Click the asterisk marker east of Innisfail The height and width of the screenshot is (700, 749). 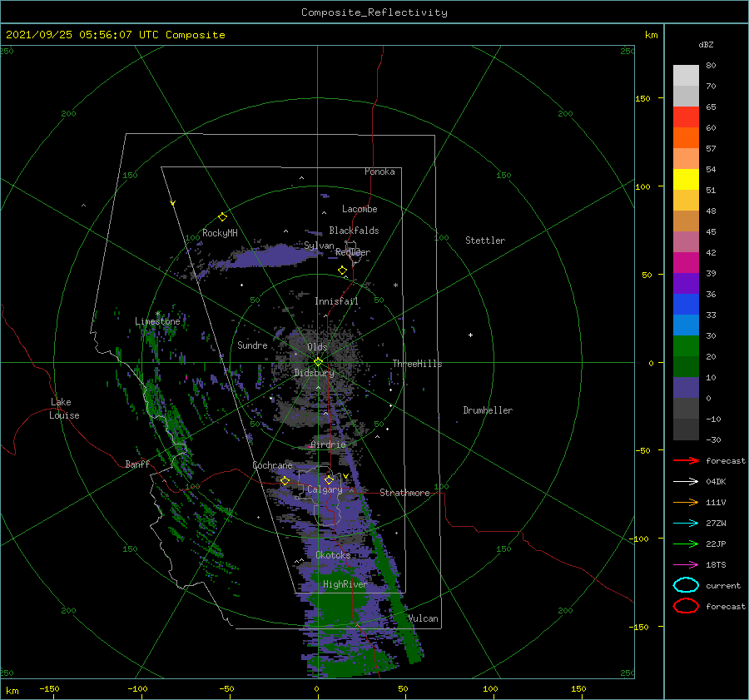point(395,285)
